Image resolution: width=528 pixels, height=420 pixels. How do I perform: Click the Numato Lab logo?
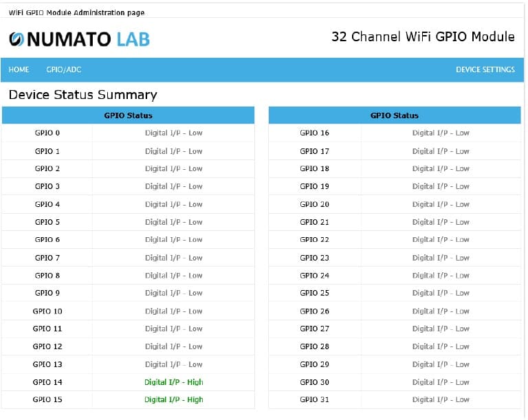tap(79, 39)
